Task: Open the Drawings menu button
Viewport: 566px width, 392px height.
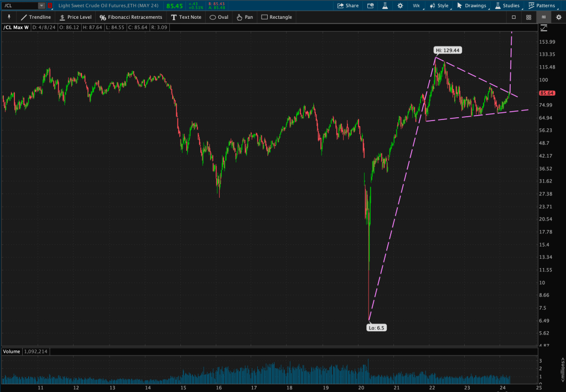Action: [471, 6]
